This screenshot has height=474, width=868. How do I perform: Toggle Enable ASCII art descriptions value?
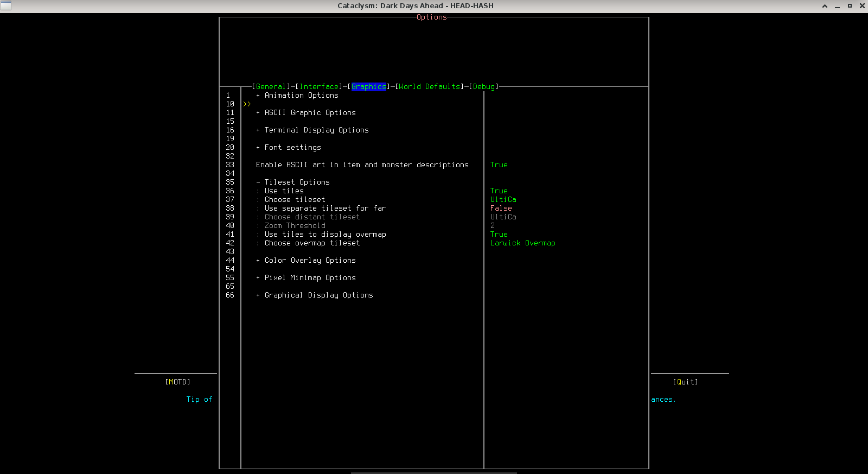point(499,165)
